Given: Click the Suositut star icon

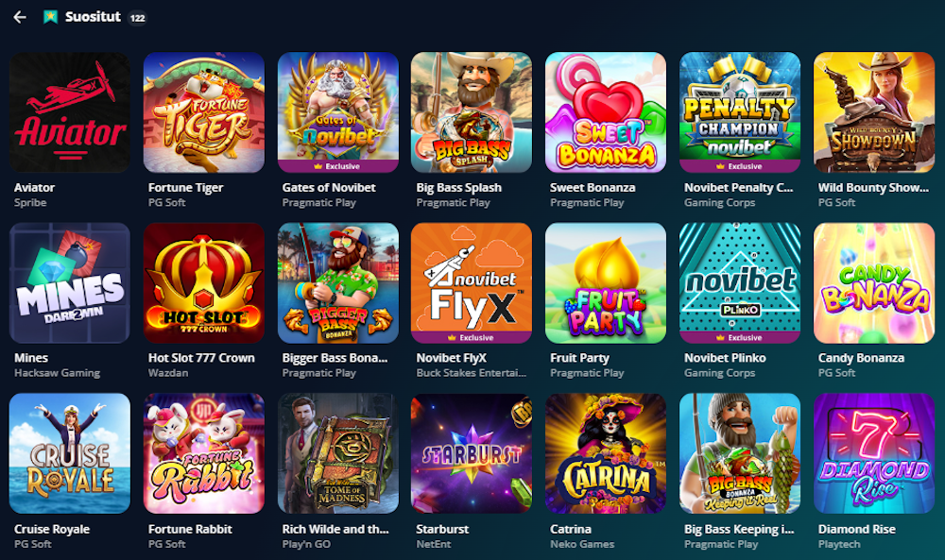Looking at the screenshot, I should tap(51, 17).
